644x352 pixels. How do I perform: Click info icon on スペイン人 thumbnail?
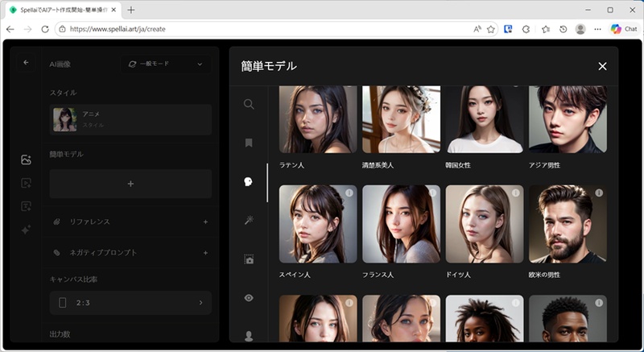tap(349, 193)
